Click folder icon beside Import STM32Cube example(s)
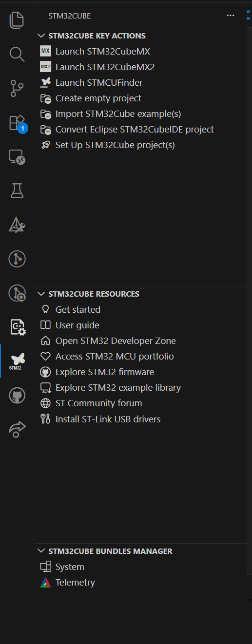Viewport: 252px width, 644px height. [x=45, y=114]
